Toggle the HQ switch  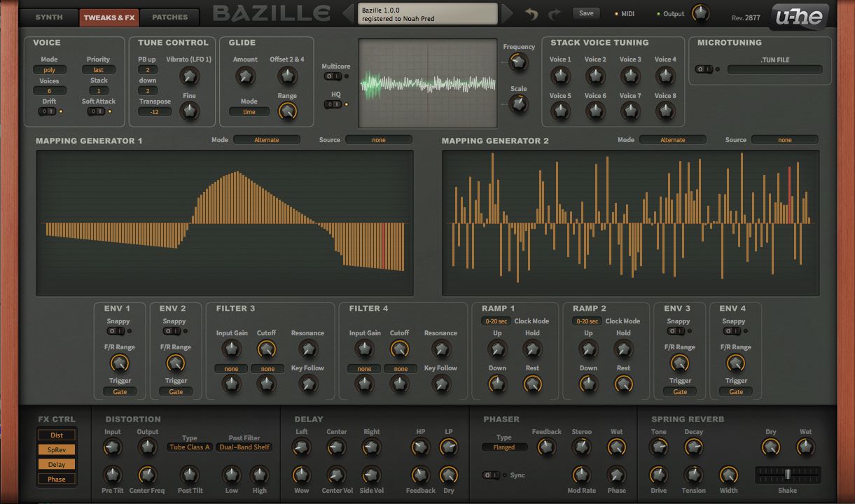(333, 104)
